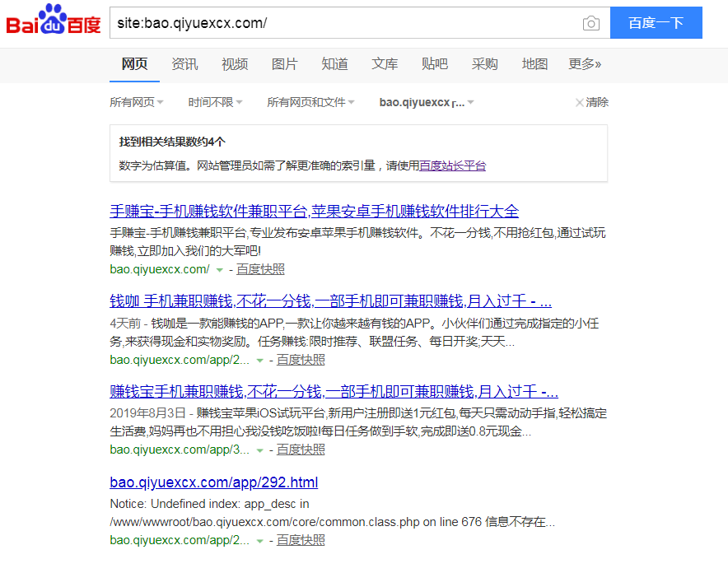Screen dimensions: 728x573
Task: Click the 百度一下 search button
Action: point(656,23)
